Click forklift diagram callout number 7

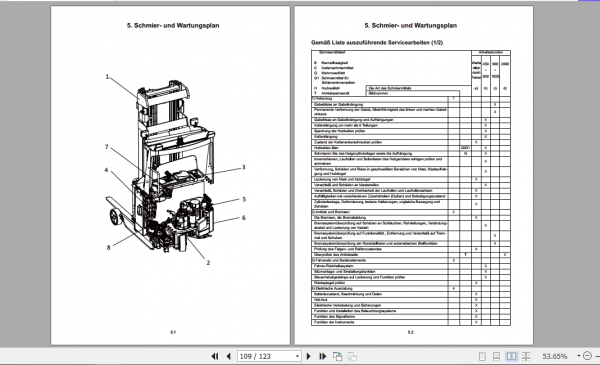[x=107, y=147]
